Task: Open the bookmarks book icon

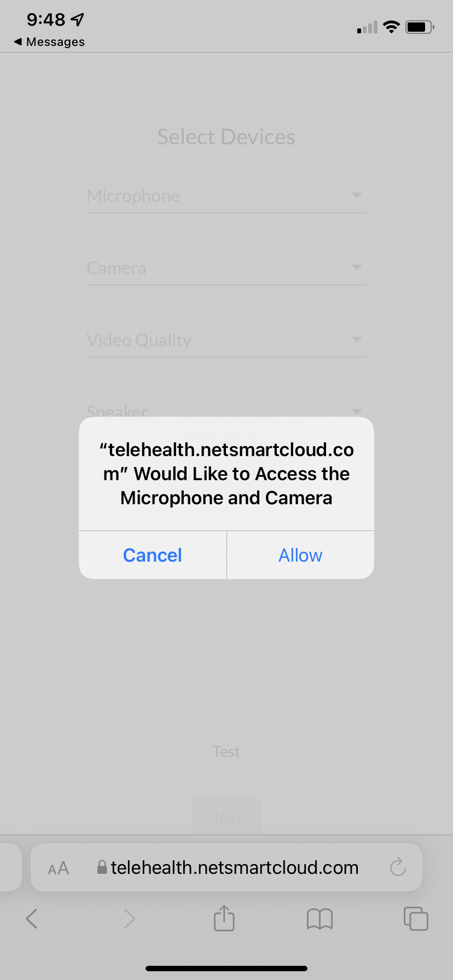Action: pos(320,919)
